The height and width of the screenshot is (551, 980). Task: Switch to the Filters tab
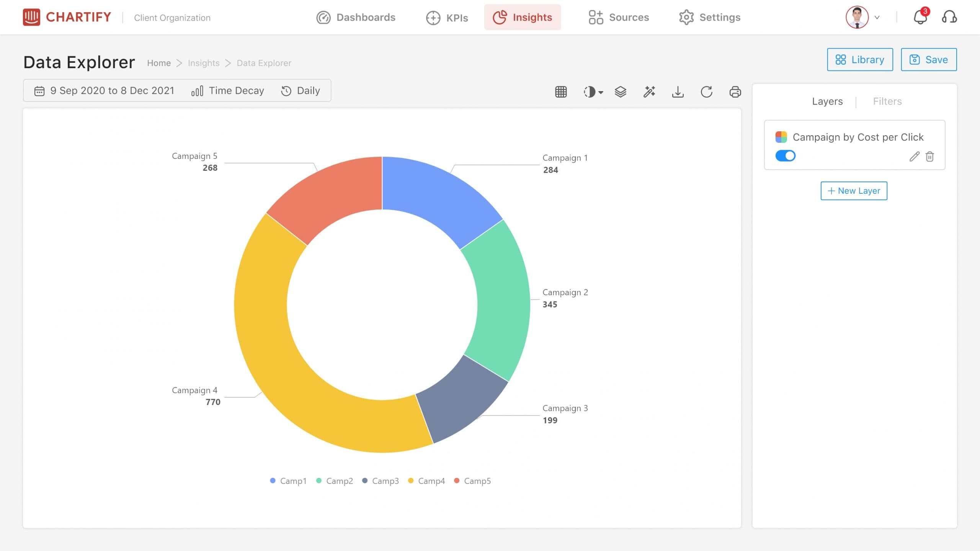pyautogui.click(x=887, y=101)
